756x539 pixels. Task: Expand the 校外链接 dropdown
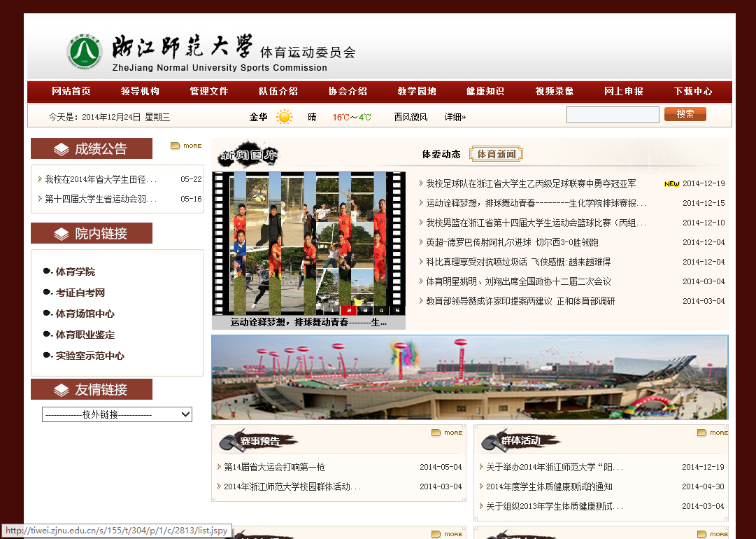117,414
